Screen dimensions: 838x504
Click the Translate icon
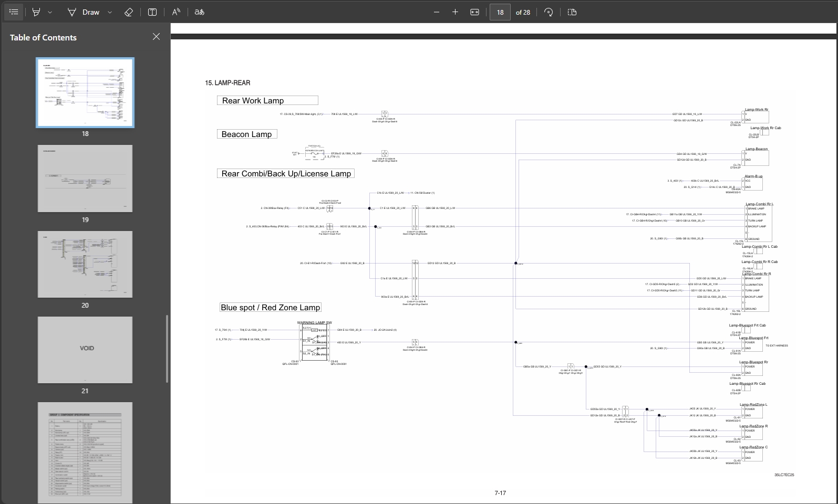pyautogui.click(x=200, y=12)
